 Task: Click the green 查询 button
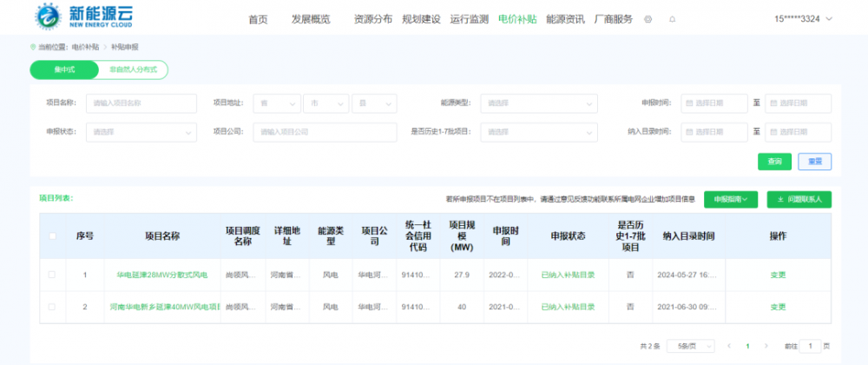pos(774,161)
